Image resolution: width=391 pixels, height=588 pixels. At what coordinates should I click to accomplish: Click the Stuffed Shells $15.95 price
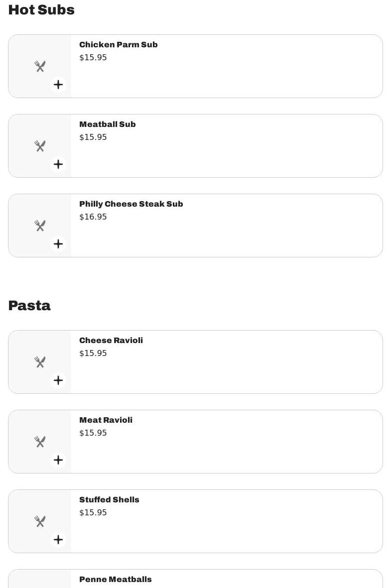[93, 512]
